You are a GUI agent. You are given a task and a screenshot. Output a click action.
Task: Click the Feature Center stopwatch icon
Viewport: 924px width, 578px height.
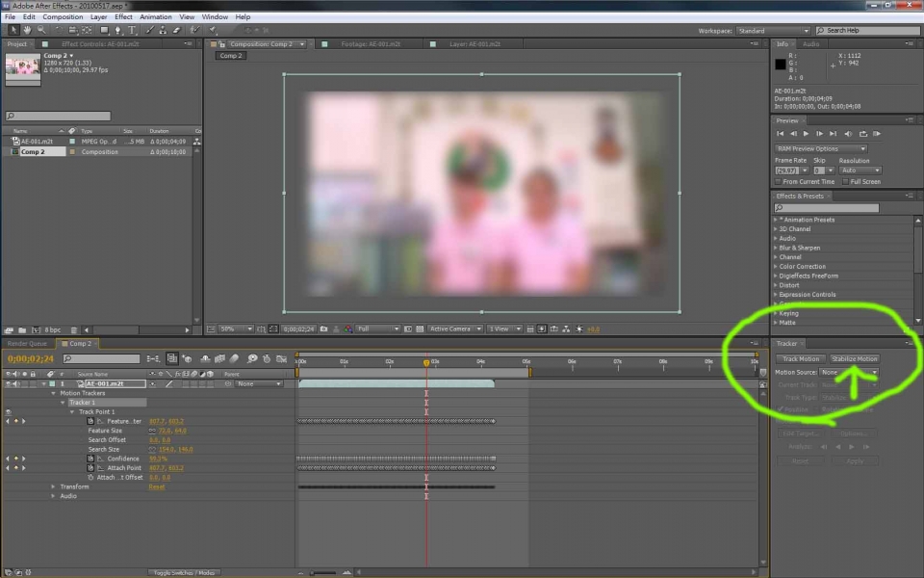[90, 421]
